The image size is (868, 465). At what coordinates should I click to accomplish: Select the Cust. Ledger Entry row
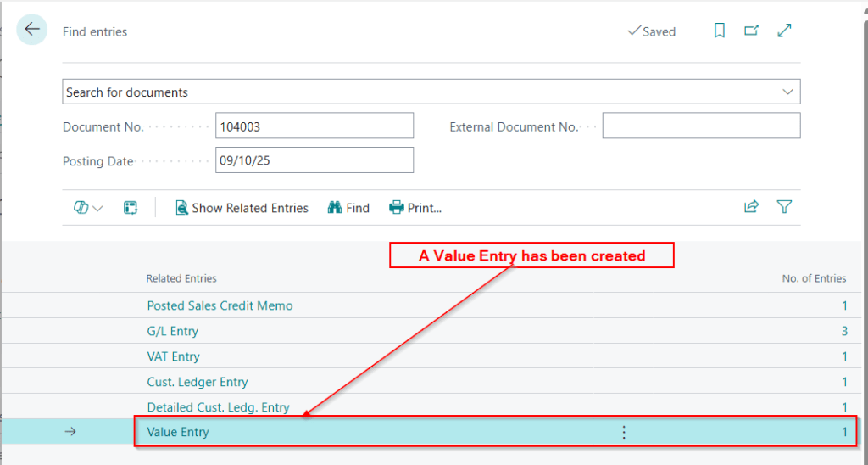click(x=198, y=382)
